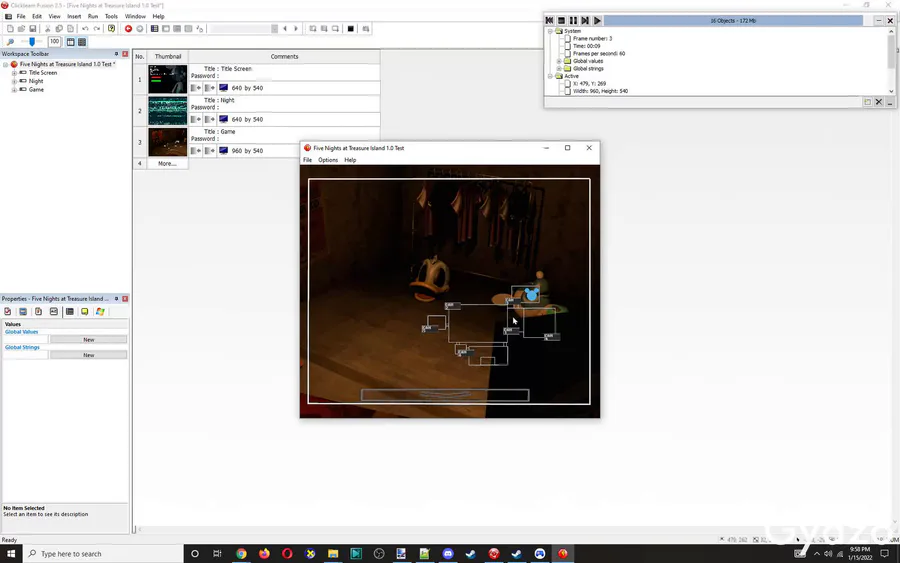Stop the running application in debugger
This screenshot has height=563, width=900.
click(561, 21)
